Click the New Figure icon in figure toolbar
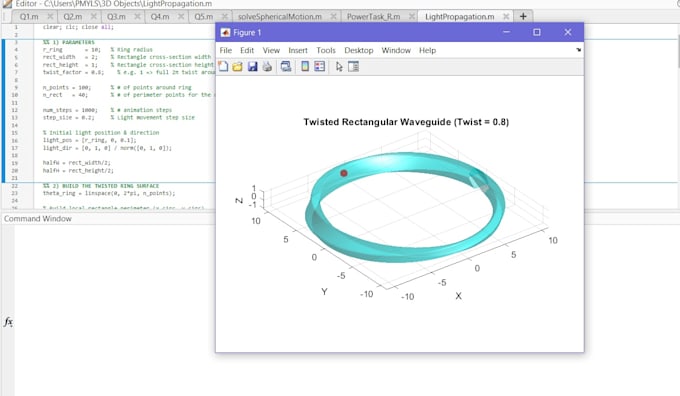The height and width of the screenshot is (396, 680). coord(223,66)
